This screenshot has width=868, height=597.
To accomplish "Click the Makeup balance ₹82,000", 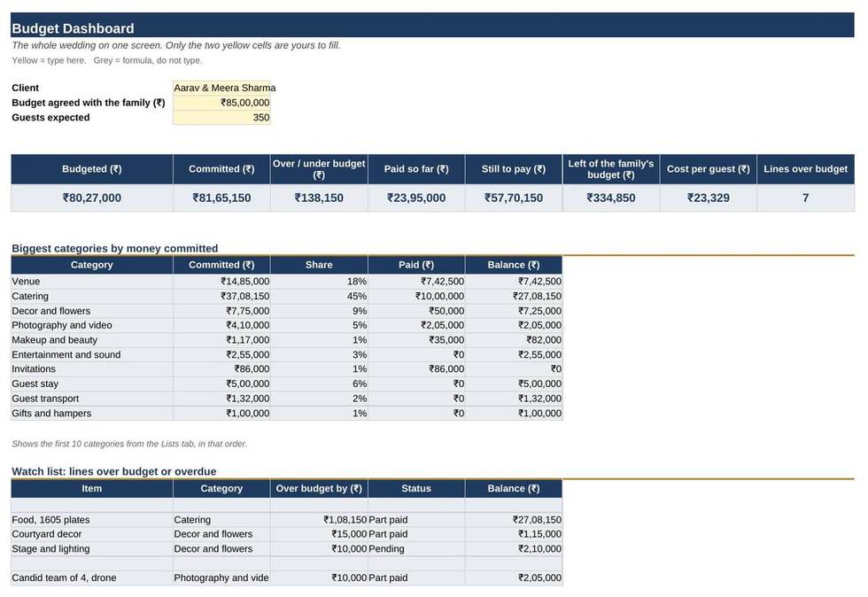I will 514,340.
